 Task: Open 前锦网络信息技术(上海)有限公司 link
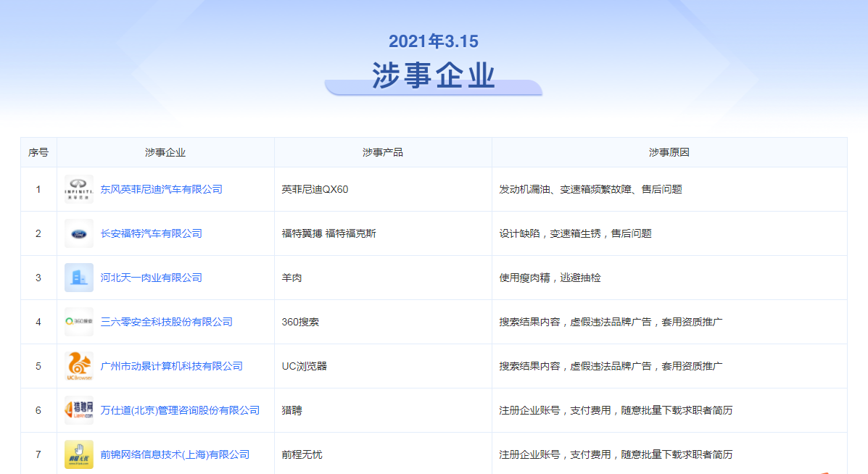click(175, 454)
